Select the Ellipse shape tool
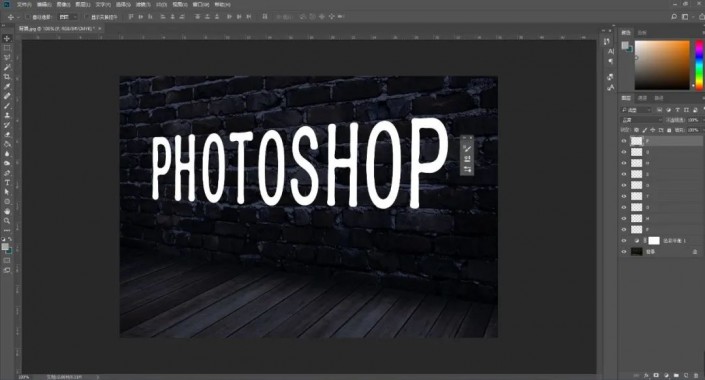This screenshot has height=380, width=705. [7, 202]
